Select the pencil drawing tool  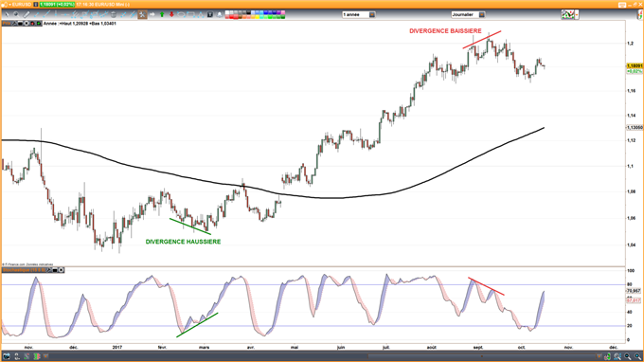[27, 14]
